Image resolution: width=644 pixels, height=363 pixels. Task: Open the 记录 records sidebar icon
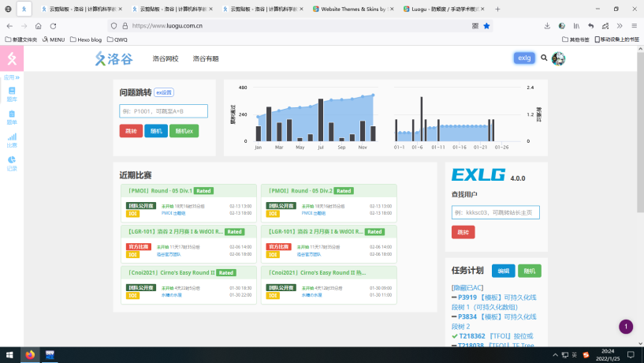tap(12, 163)
